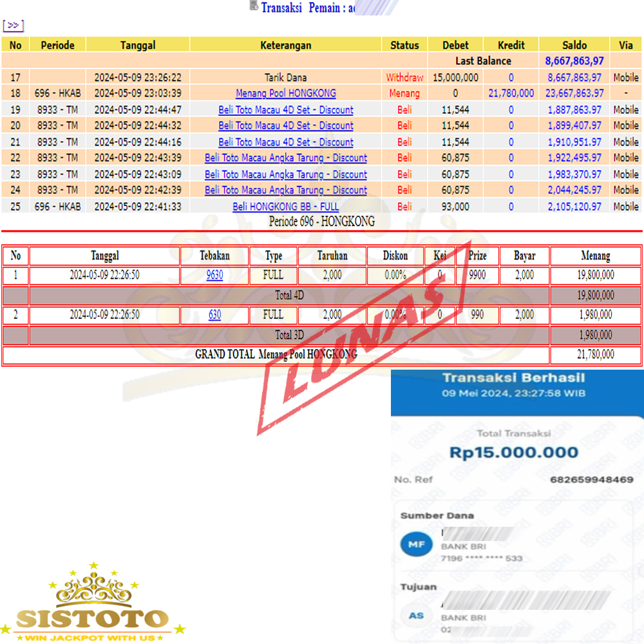Open the Beli HONGKONG BB - FULL link

coord(285,207)
